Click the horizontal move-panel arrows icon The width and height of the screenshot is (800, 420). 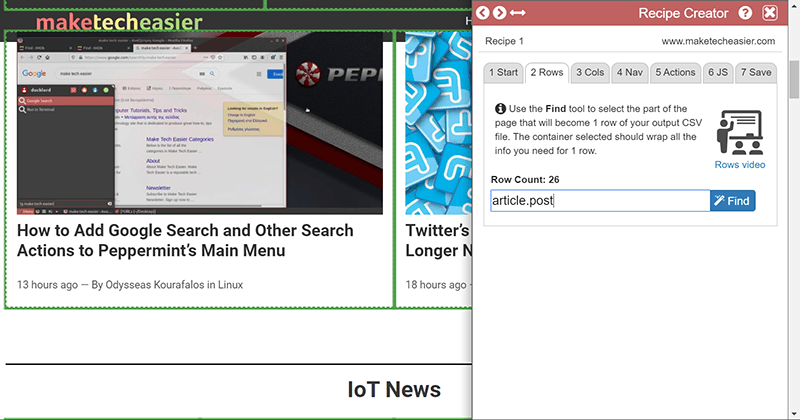517,13
